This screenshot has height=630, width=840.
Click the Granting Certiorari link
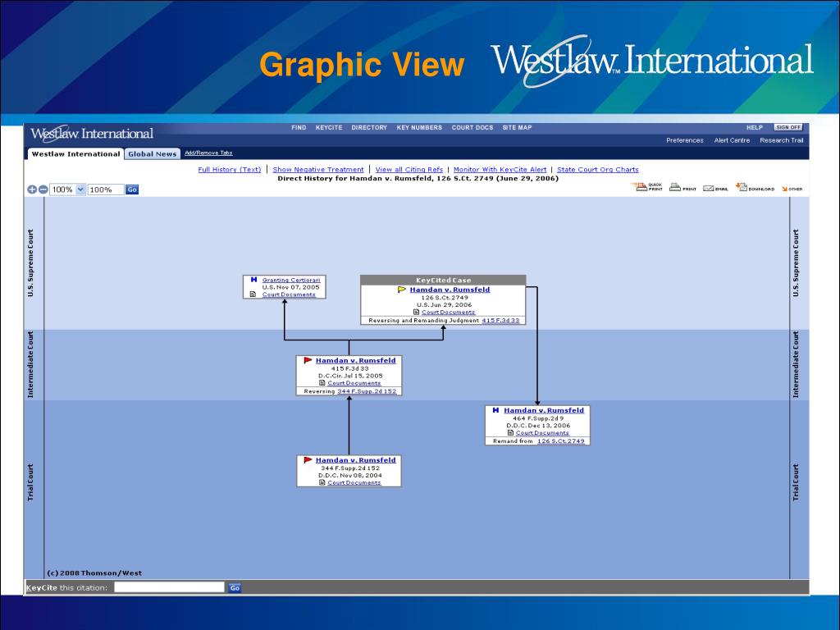click(x=291, y=280)
